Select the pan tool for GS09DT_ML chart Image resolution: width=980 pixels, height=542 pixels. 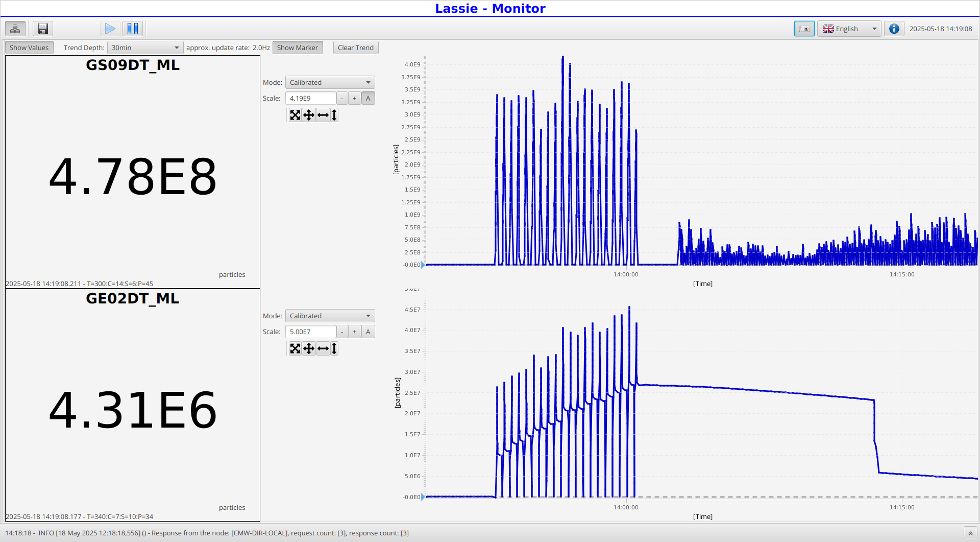point(309,115)
